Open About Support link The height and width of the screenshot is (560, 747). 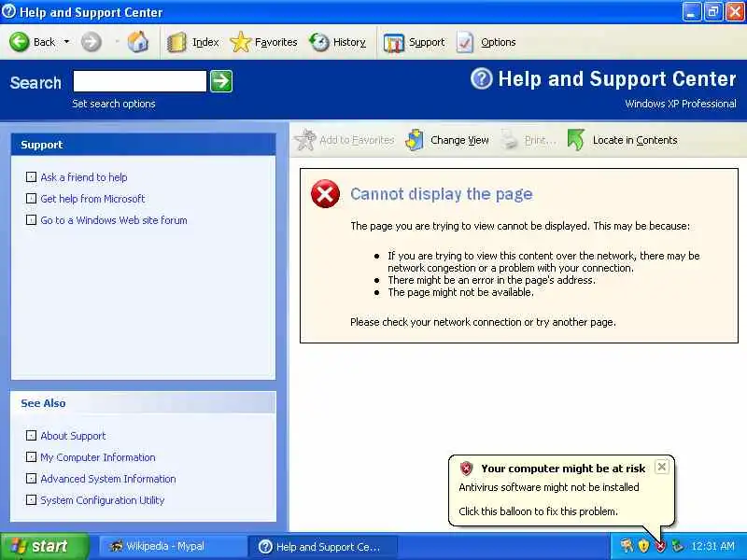point(73,436)
